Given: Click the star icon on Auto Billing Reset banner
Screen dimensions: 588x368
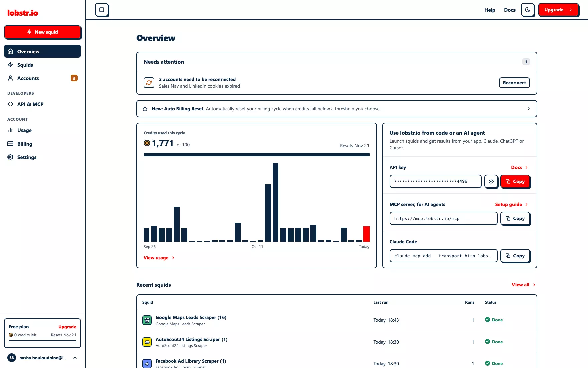Looking at the screenshot, I should coord(145,109).
